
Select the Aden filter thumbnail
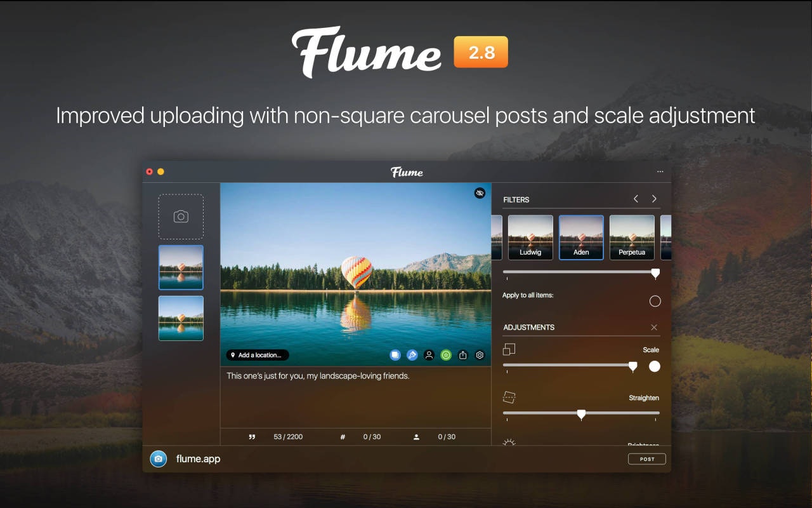coord(580,237)
